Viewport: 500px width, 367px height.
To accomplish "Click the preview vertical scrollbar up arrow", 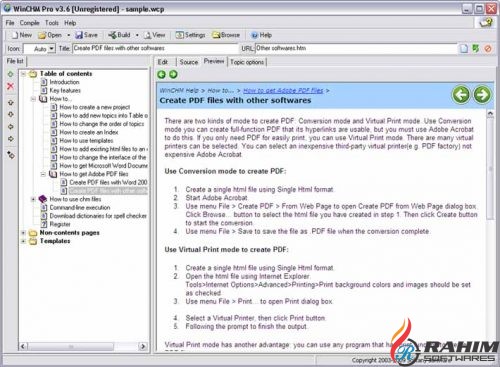I will tap(490, 114).
